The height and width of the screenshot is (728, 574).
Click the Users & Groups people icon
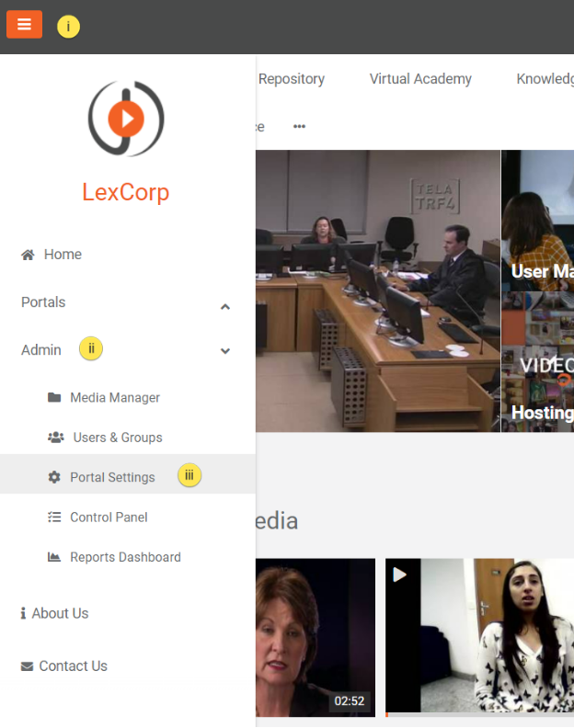point(56,438)
